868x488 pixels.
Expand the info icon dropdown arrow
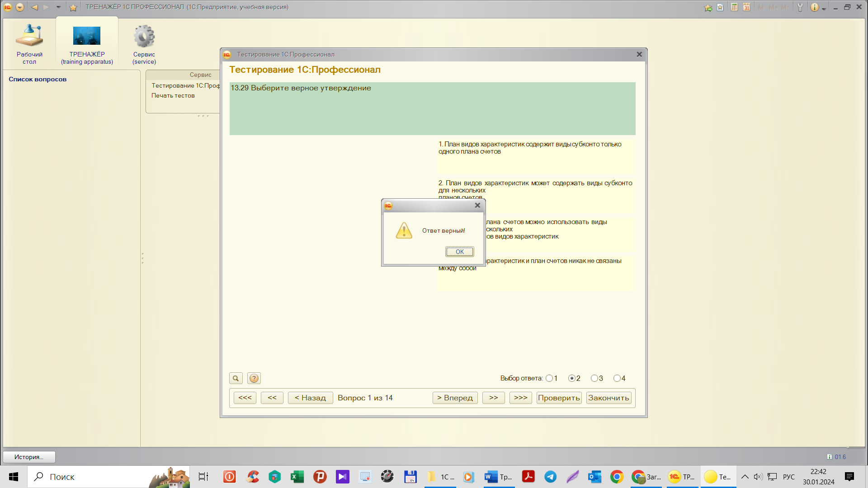click(x=824, y=8)
